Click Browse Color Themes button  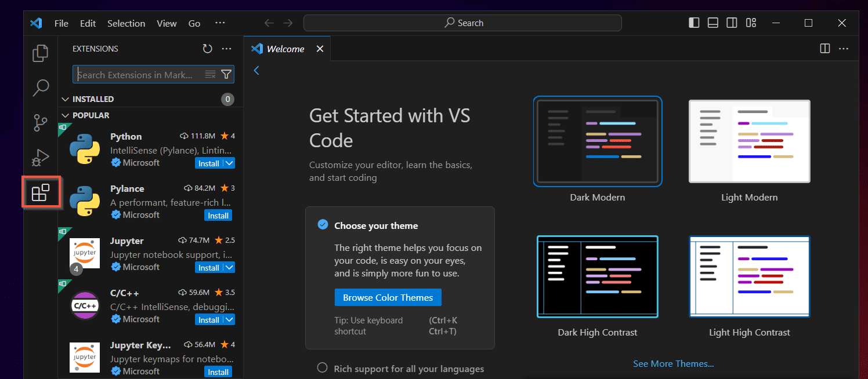[x=388, y=297]
